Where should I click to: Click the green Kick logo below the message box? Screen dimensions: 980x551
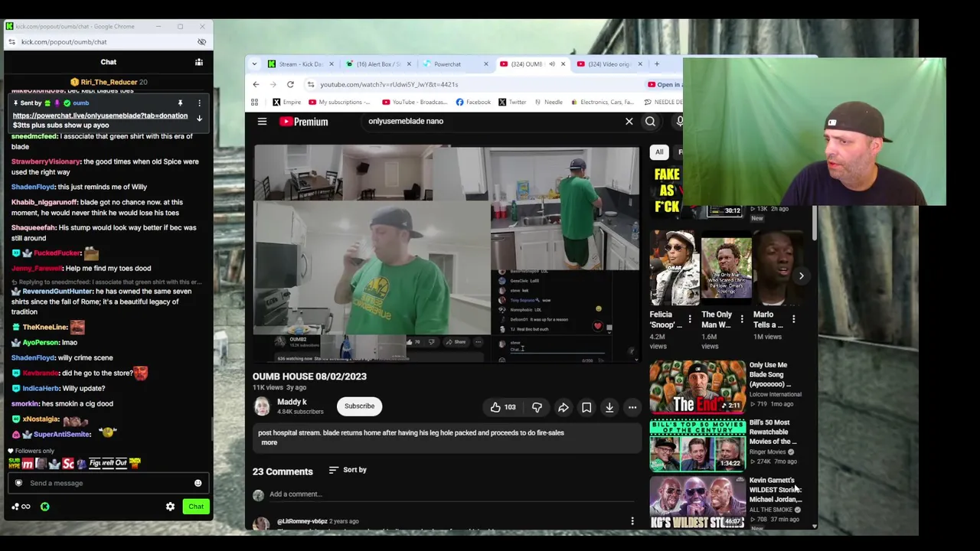coord(45,507)
